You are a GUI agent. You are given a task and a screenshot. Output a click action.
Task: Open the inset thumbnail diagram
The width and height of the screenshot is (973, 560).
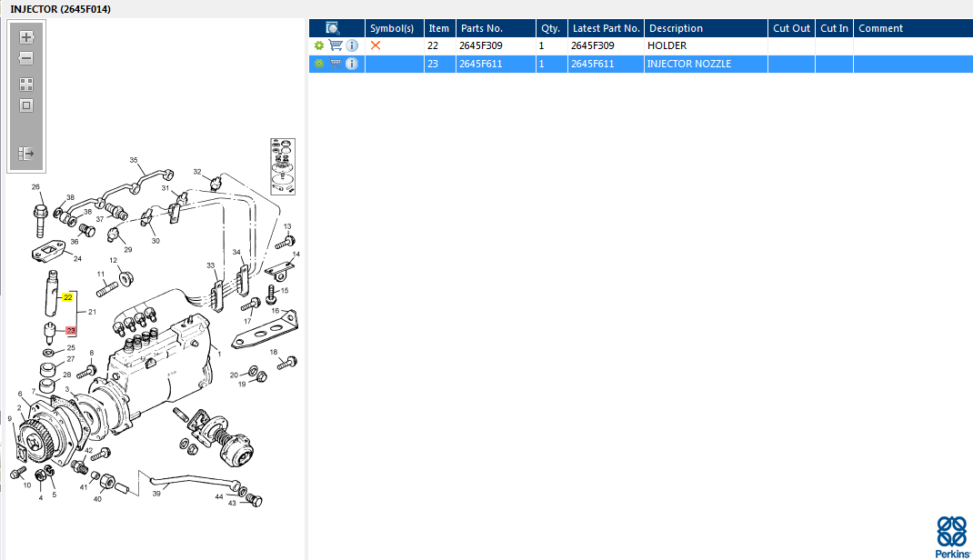(x=283, y=167)
